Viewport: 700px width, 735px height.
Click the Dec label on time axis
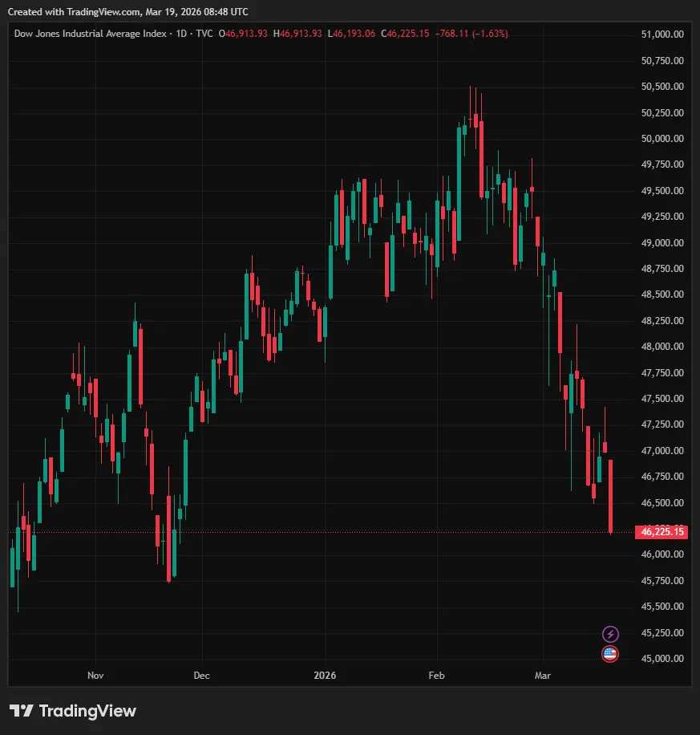coord(202,676)
